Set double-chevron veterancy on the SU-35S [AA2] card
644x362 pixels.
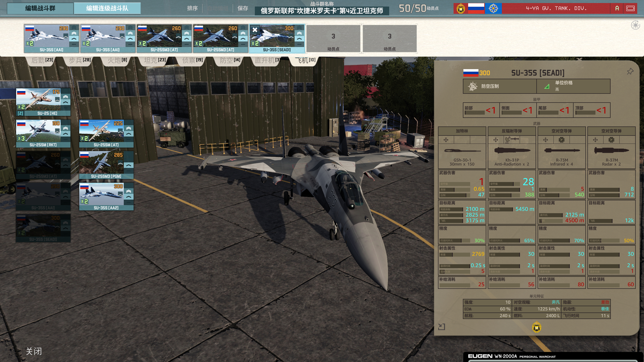pyautogui.click(x=129, y=191)
